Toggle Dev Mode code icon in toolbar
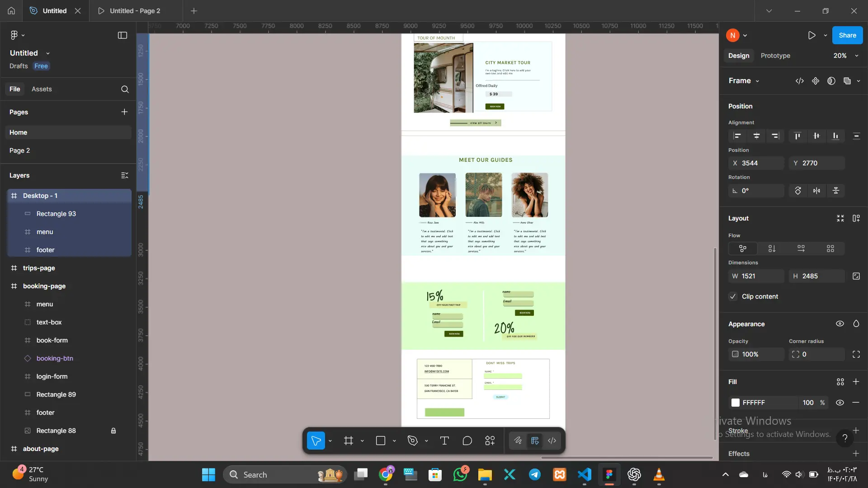868x488 pixels. tap(552, 441)
